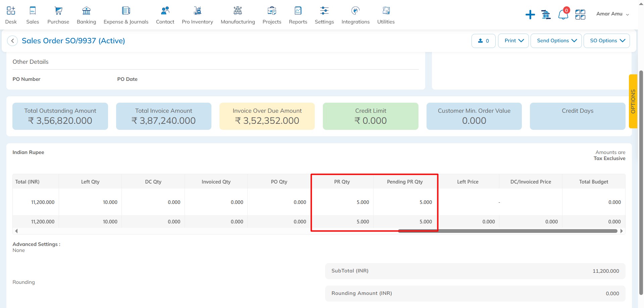Click the Tax Exclusive text
Screen dimensions: 644x308
coord(609,158)
